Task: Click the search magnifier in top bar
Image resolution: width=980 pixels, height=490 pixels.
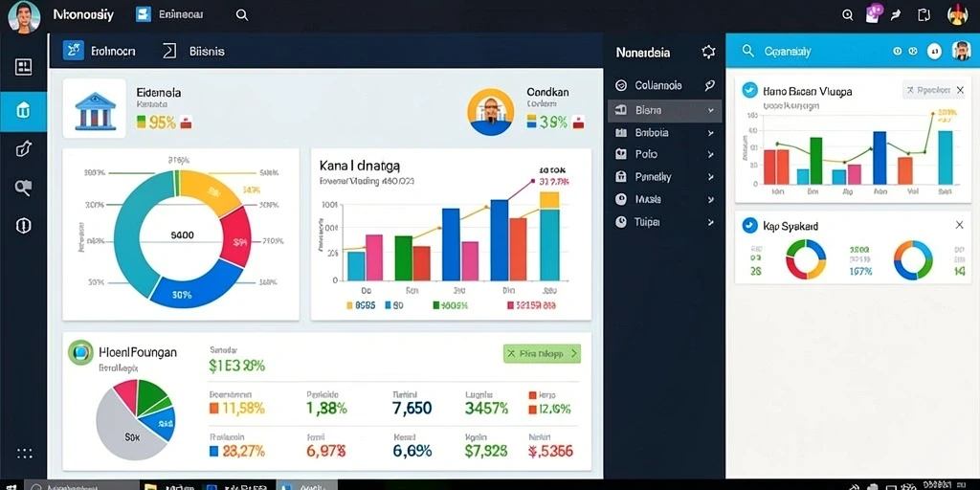Action: coord(242,15)
